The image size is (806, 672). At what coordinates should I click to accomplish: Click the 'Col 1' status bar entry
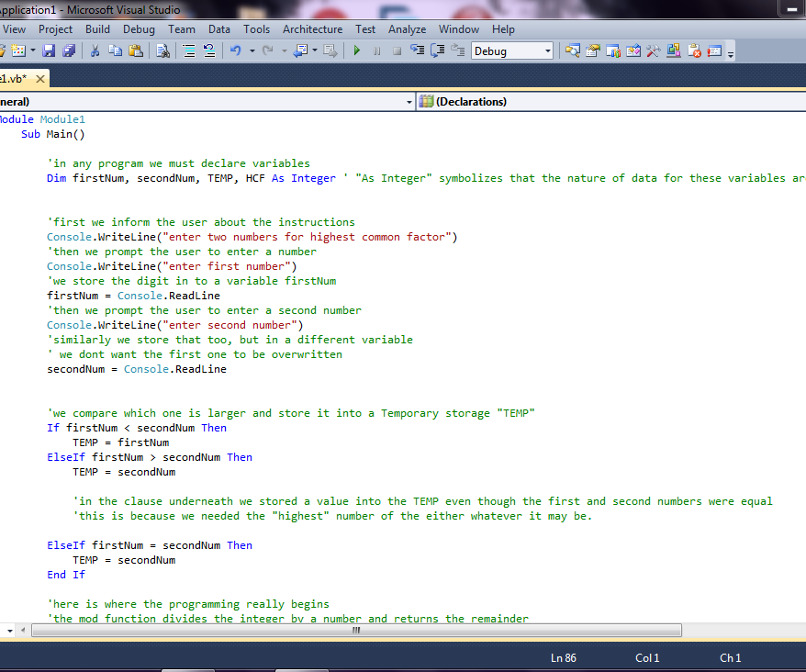(x=647, y=657)
